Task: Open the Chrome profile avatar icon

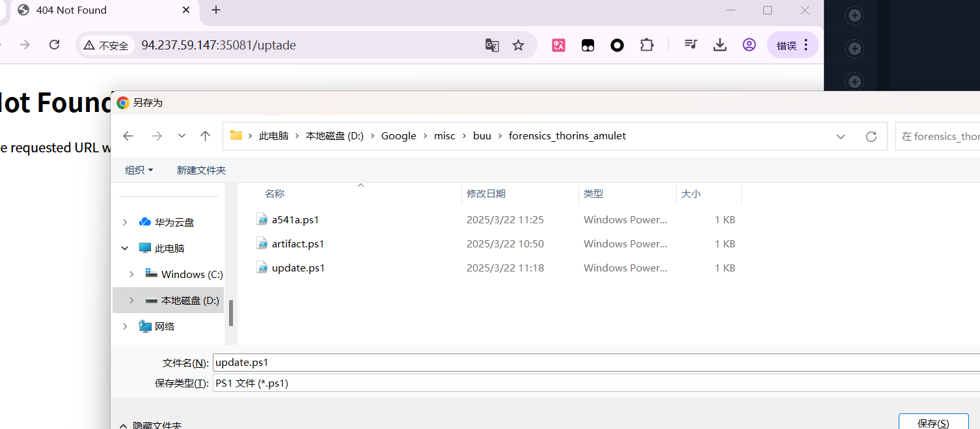Action: click(x=749, y=44)
